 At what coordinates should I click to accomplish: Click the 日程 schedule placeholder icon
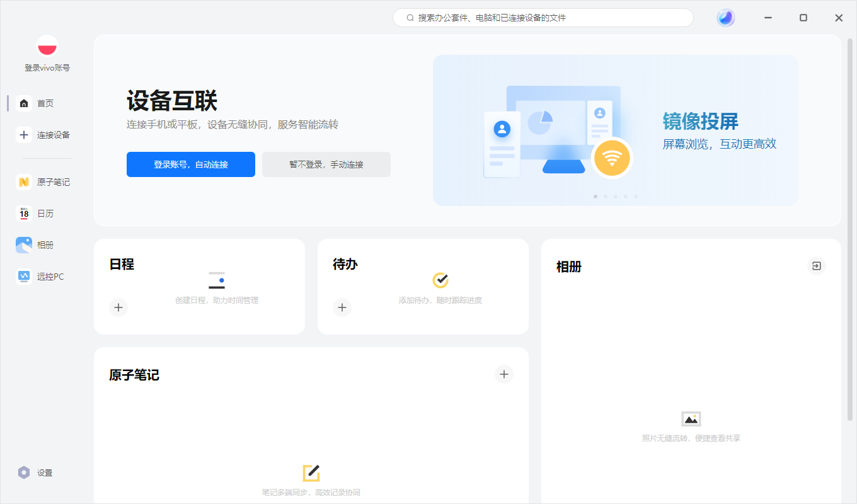pos(217,280)
